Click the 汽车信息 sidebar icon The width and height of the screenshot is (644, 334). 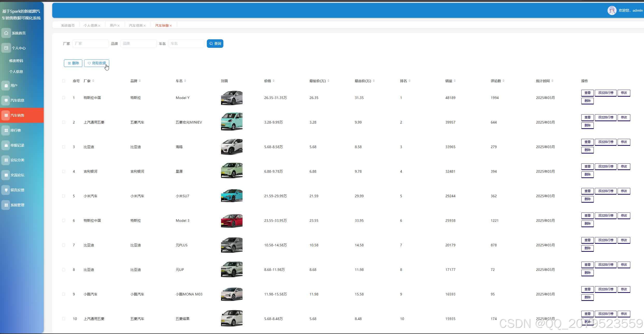click(x=6, y=100)
